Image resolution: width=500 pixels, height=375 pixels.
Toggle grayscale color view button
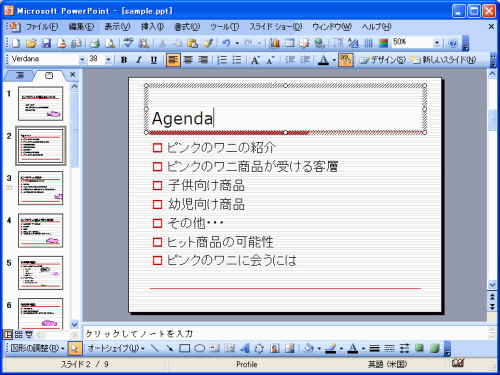383,43
